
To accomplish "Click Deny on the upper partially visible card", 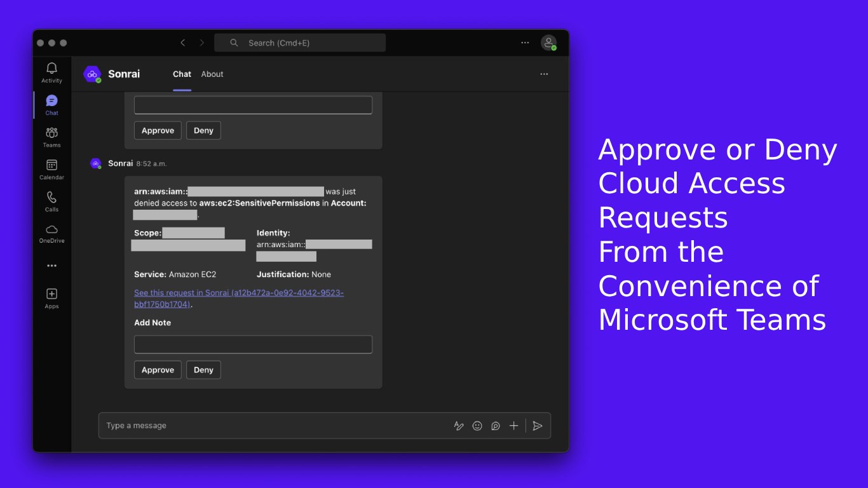I will pyautogui.click(x=203, y=130).
